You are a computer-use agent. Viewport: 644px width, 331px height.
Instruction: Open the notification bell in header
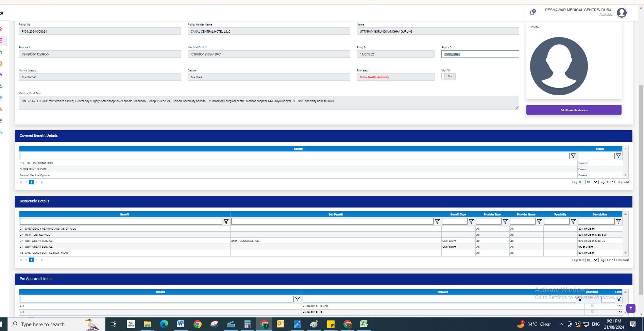(532, 13)
